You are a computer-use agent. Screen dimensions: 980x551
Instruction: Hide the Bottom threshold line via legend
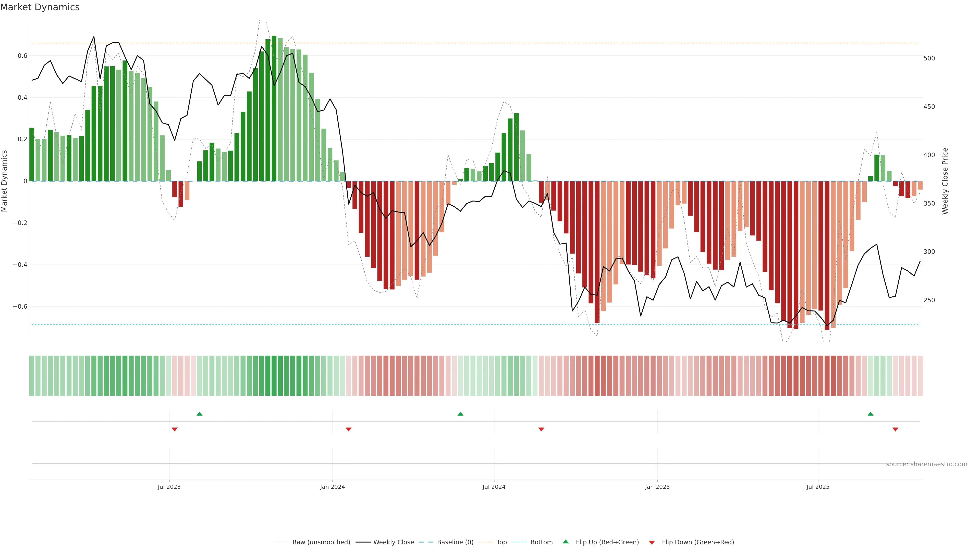point(541,542)
